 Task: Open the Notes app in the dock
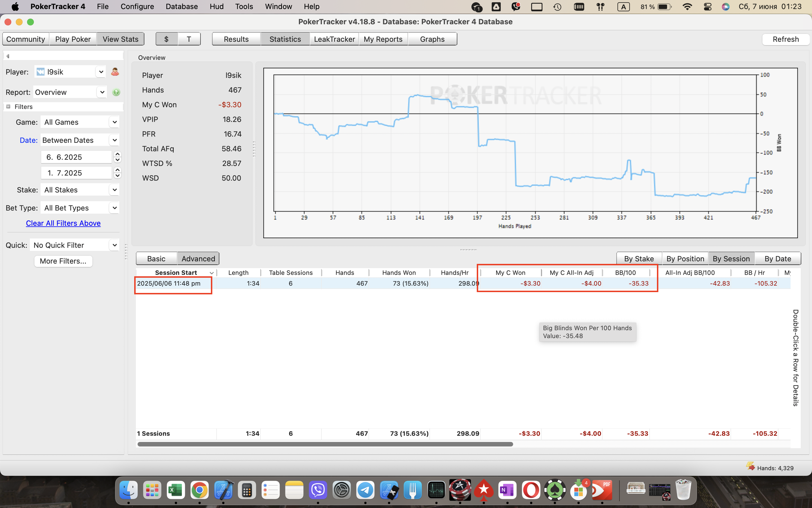(294, 490)
